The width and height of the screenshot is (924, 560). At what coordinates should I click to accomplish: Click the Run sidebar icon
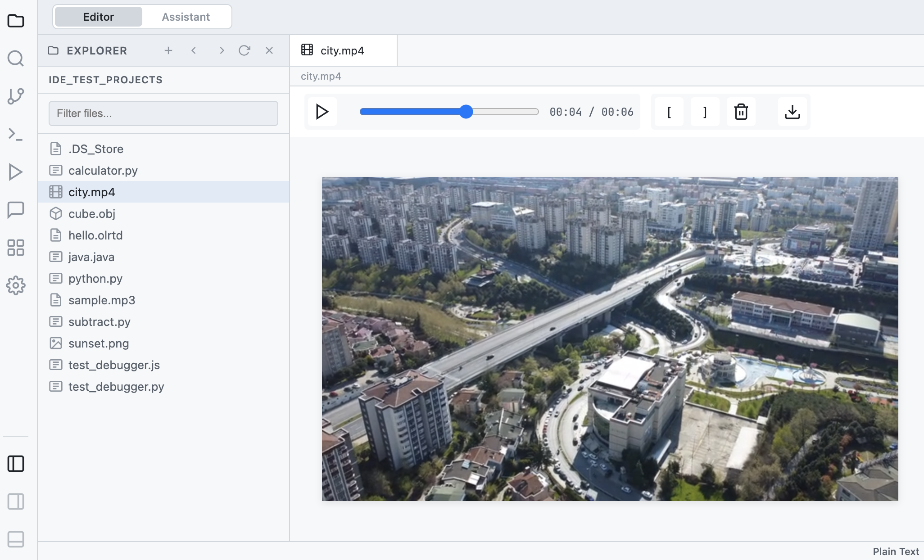click(16, 172)
